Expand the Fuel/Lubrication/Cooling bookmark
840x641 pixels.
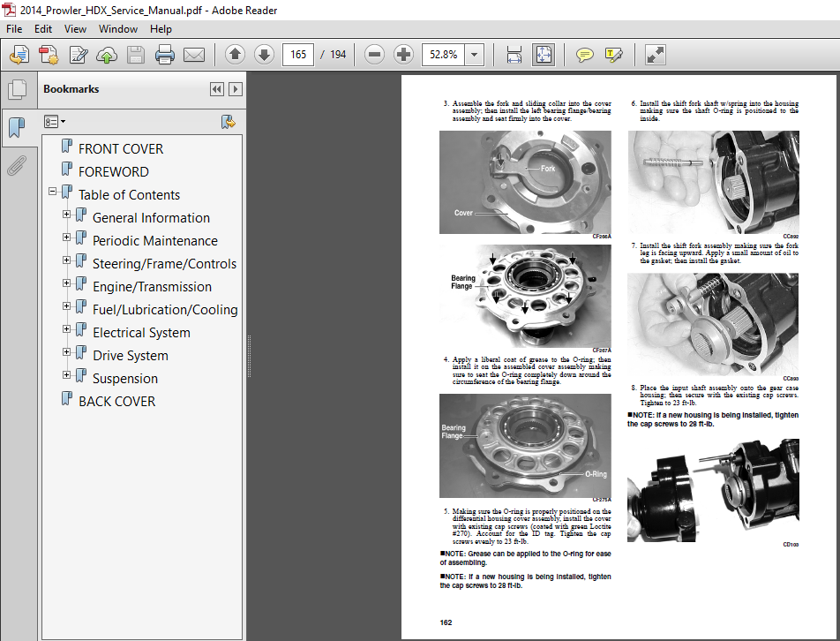66,306
